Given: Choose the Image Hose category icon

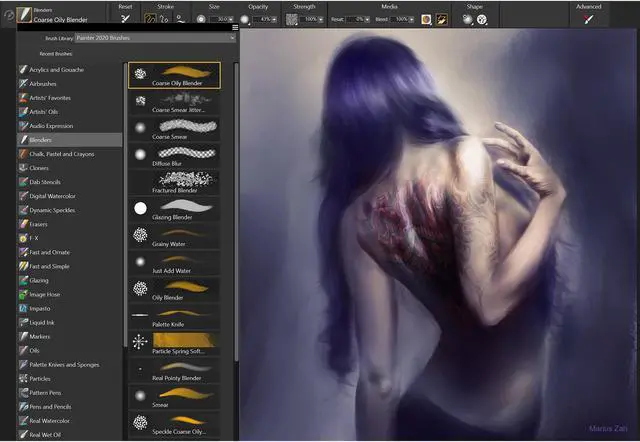Looking at the screenshot, I should click(x=23, y=294).
